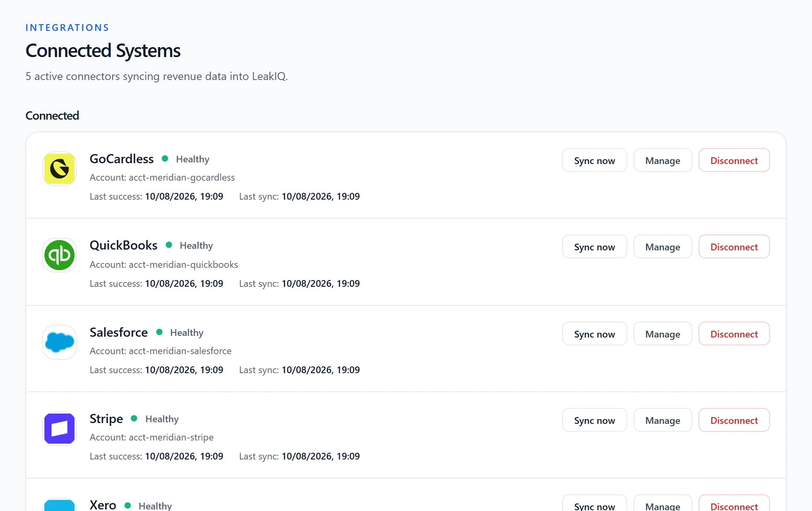This screenshot has width=812, height=511.
Task: Click the QuickBooks logo icon
Action: [59, 255]
